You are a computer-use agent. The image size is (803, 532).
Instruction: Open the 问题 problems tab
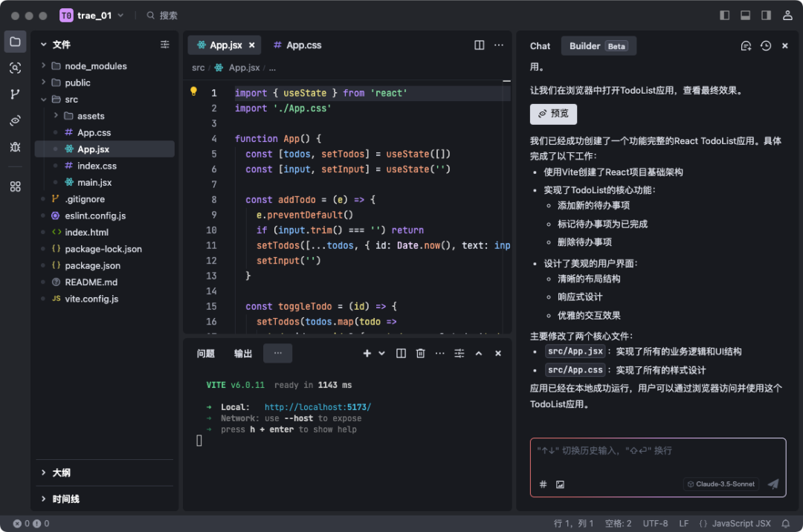pos(205,354)
